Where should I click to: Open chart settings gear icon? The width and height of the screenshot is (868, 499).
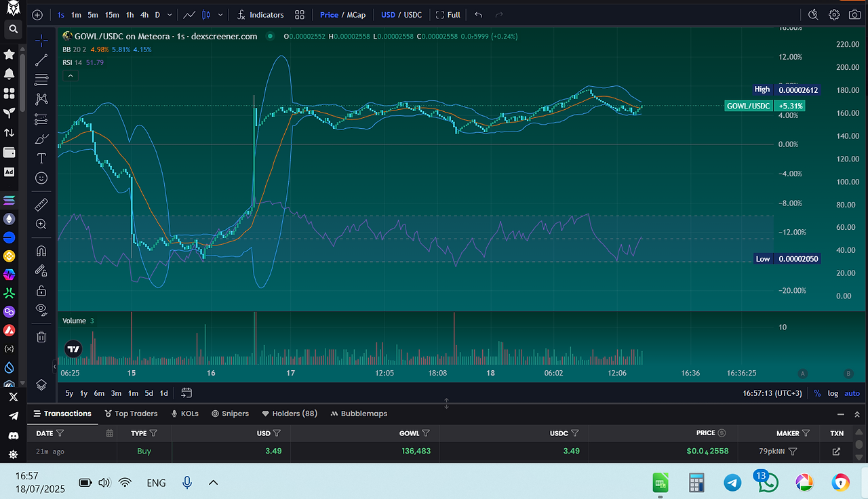[834, 14]
